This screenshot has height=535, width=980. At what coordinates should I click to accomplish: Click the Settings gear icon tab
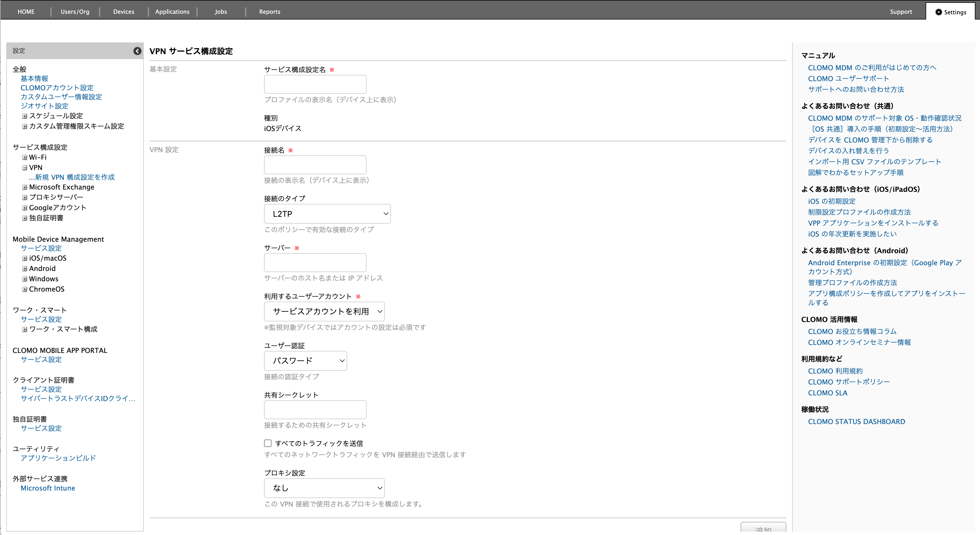[x=950, y=12]
